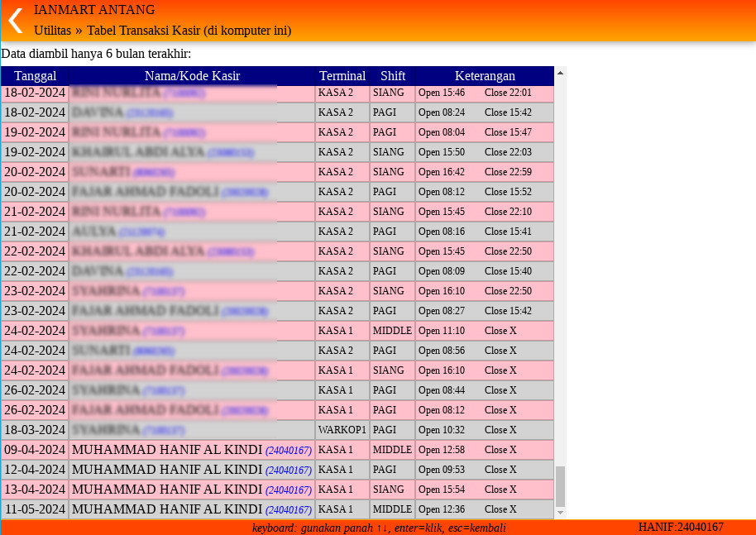Select cashier code link in the 11-05-2024 row

pyautogui.click(x=288, y=510)
